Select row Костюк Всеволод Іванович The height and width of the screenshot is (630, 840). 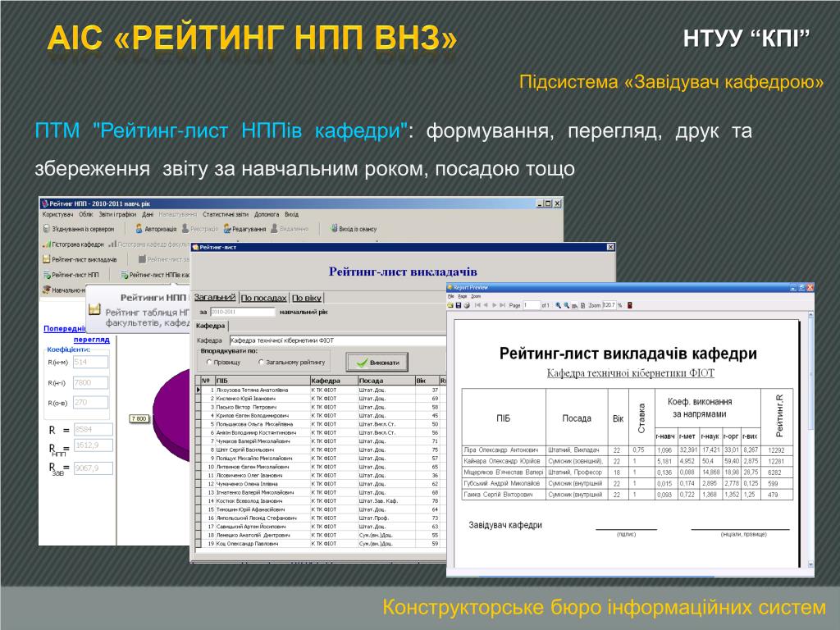[x=321, y=501]
